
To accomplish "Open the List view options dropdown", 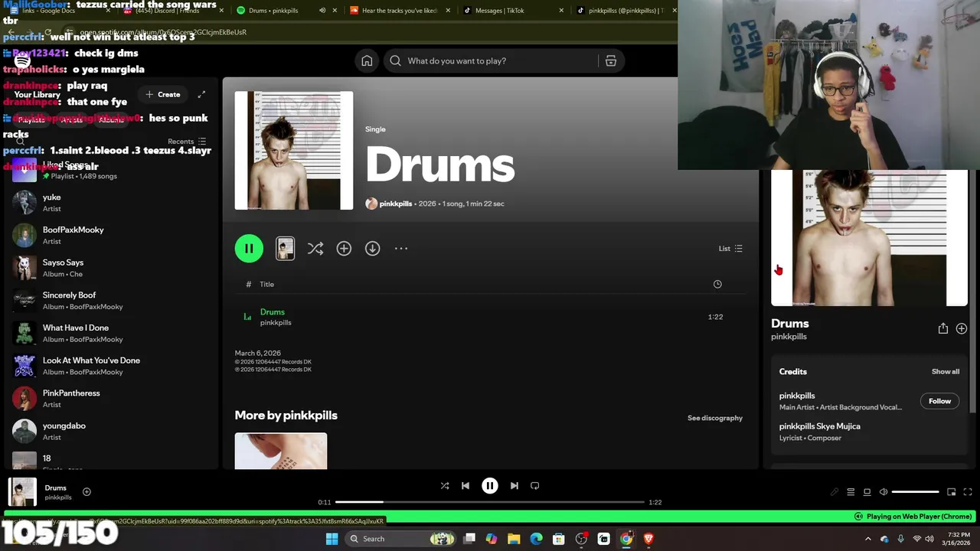I will pyautogui.click(x=730, y=249).
